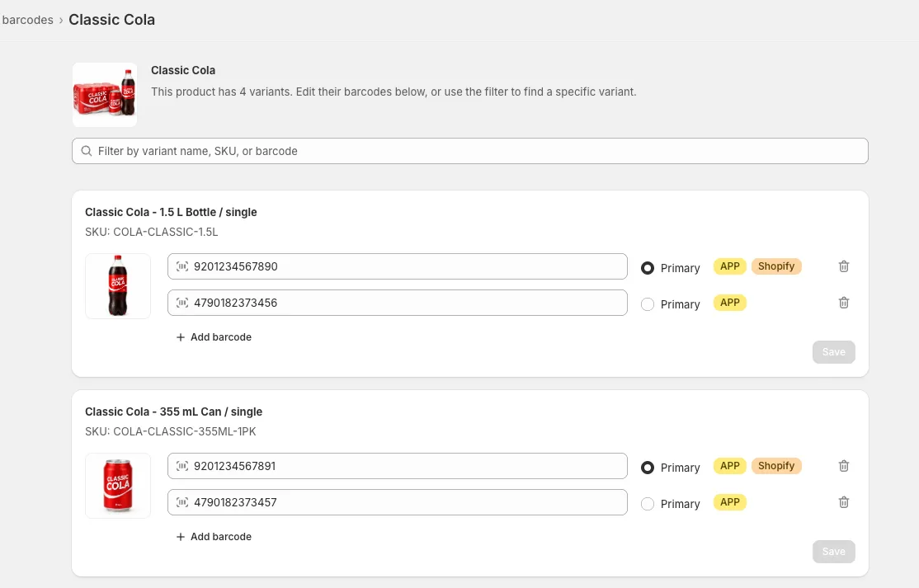
Task: Delete barcode 4790182373456 using trash icon
Action: 843,303
